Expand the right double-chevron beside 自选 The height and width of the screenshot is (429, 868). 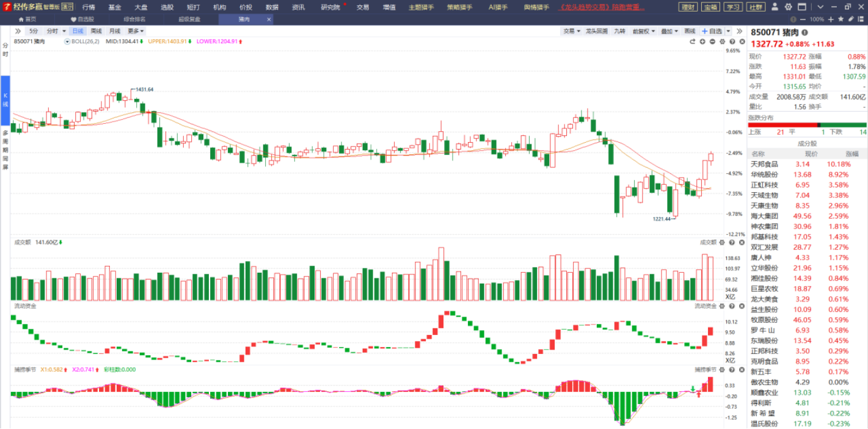(x=739, y=31)
